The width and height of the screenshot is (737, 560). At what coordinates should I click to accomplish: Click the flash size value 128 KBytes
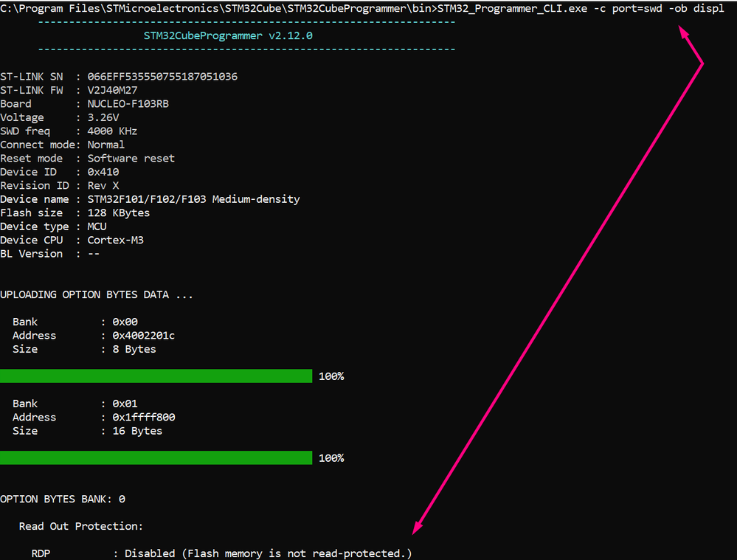click(118, 212)
